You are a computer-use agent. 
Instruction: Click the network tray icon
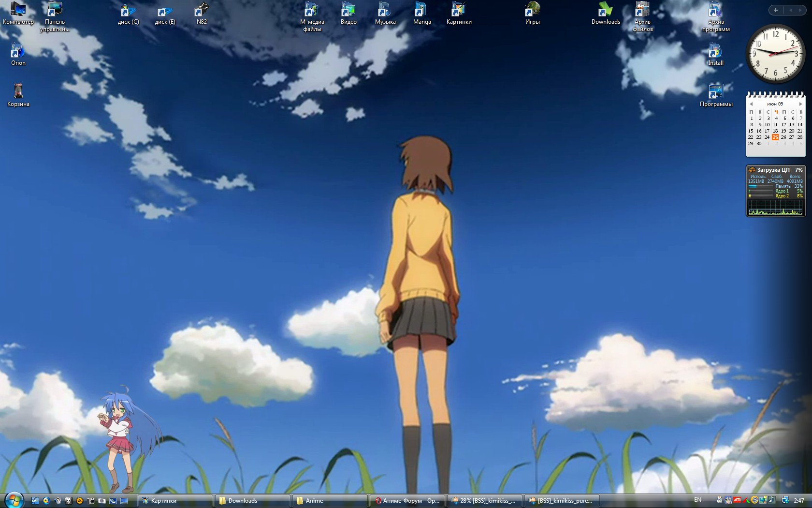[x=785, y=500]
